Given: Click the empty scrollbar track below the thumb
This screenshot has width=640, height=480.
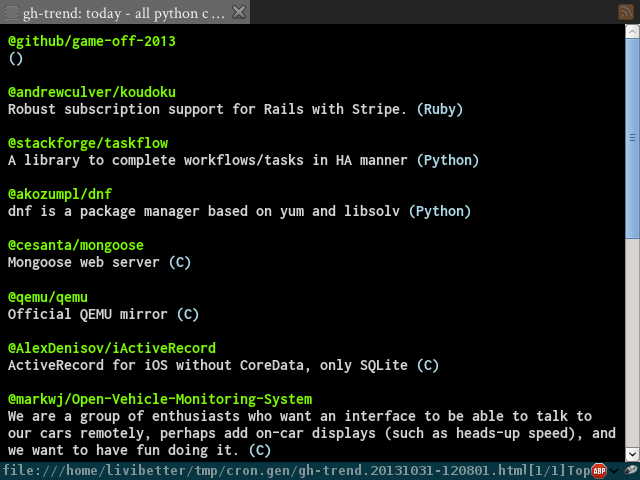Looking at the screenshot, I should 632,342.
